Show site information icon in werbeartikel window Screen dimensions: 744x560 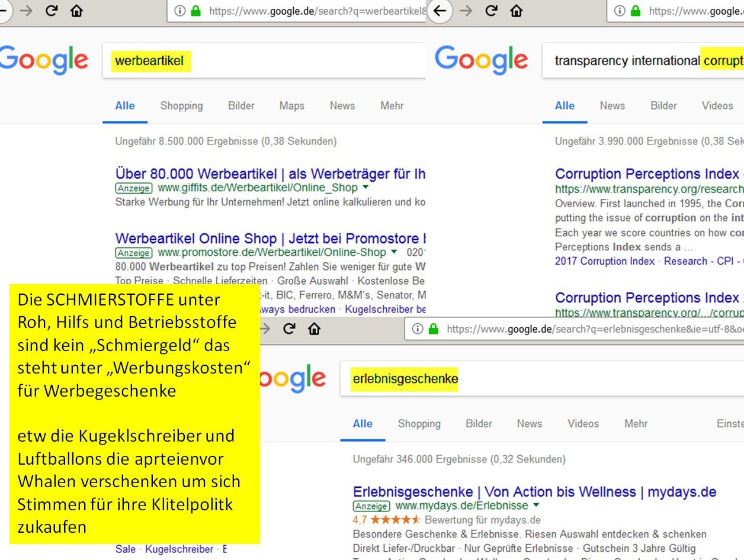pos(180,11)
